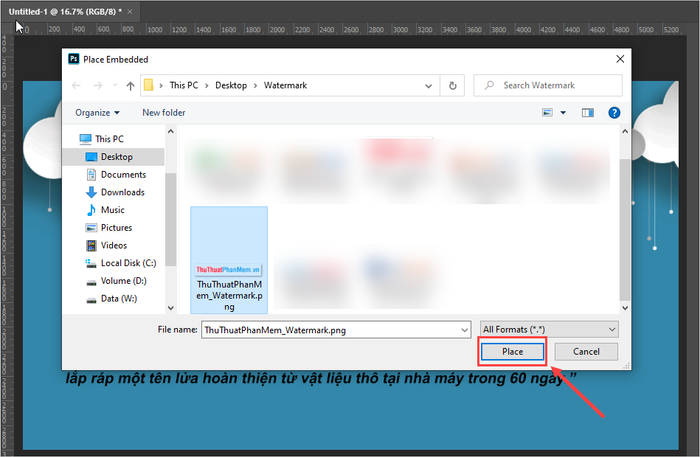The height and width of the screenshot is (457, 700).
Task: Click the Place button
Action: pos(512,352)
